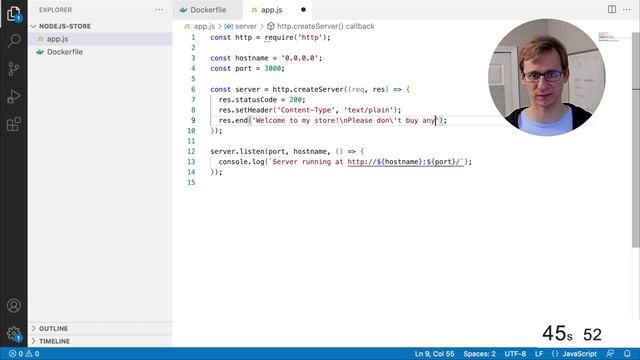640x360 pixels.
Task: Click the JS file icon beside app.js in explorer
Action: click(40, 39)
